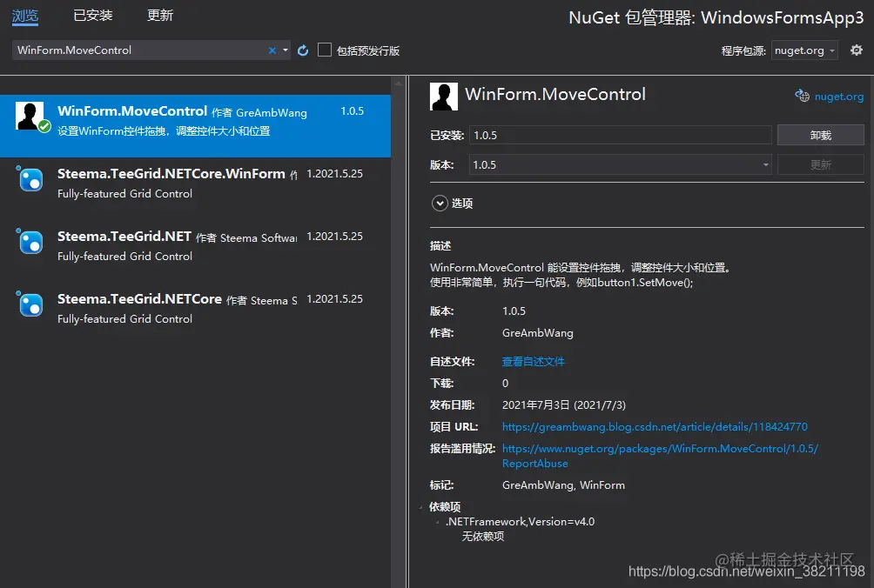Click version 1.0.5 in selected list row
Viewport: 874px width, 588px height.
pos(352,110)
